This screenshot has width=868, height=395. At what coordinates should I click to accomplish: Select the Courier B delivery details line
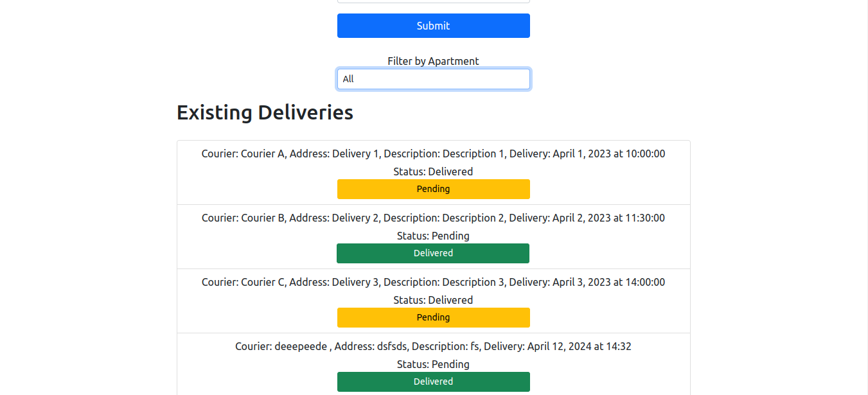pyautogui.click(x=433, y=218)
